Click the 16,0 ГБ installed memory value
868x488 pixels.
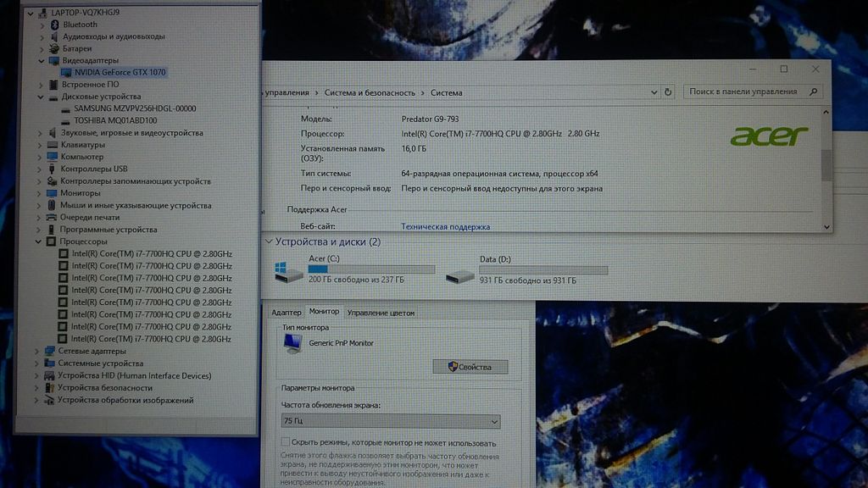pyautogui.click(x=414, y=148)
